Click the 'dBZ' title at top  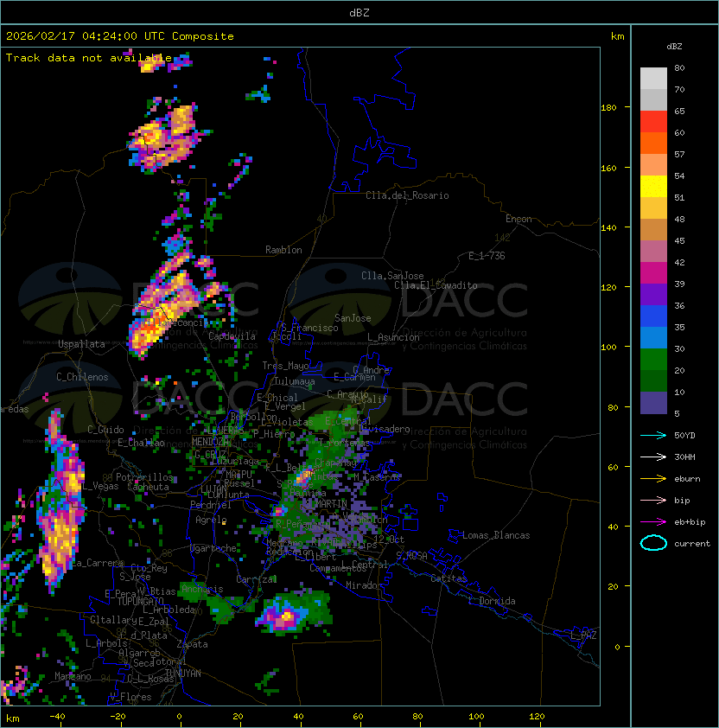tap(359, 13)
